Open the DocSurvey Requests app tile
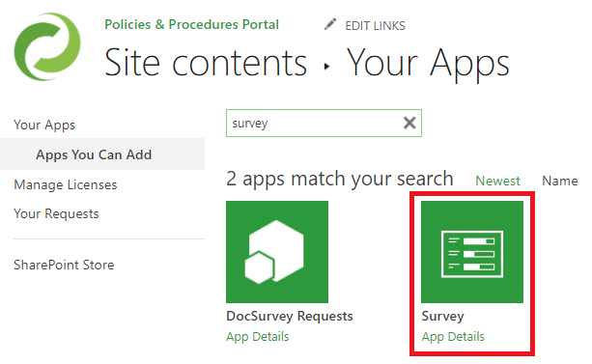The height and width of the screenshot is (364, 592). tap(277, 251)
